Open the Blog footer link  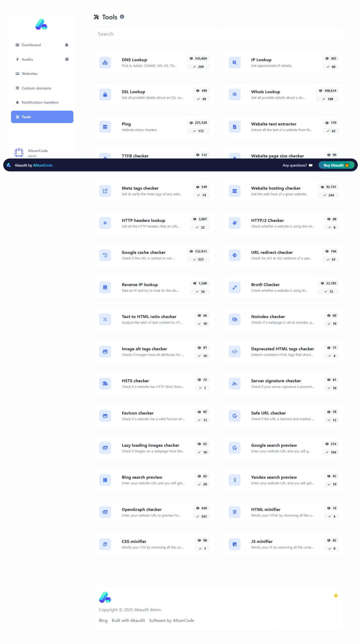pyautogui.click(x=103, y=620)
